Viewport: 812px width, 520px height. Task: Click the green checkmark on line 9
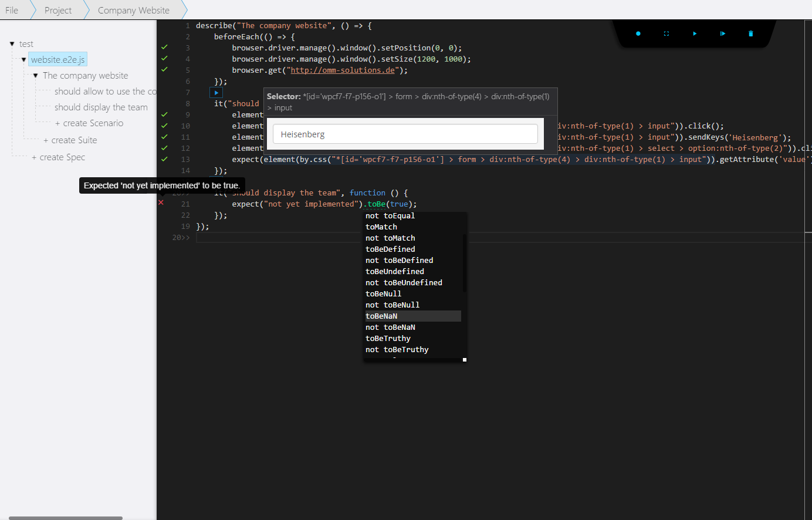pos(164,114)
